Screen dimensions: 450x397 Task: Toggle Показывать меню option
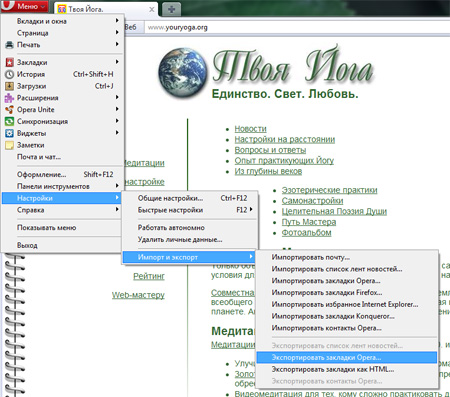click(x=62, y=228)
